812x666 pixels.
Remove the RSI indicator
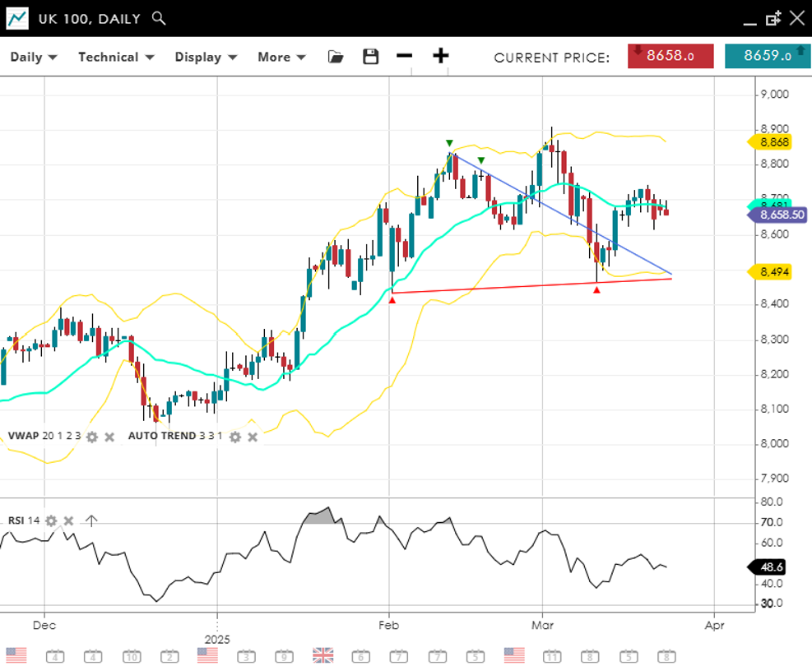coord(69,520)
